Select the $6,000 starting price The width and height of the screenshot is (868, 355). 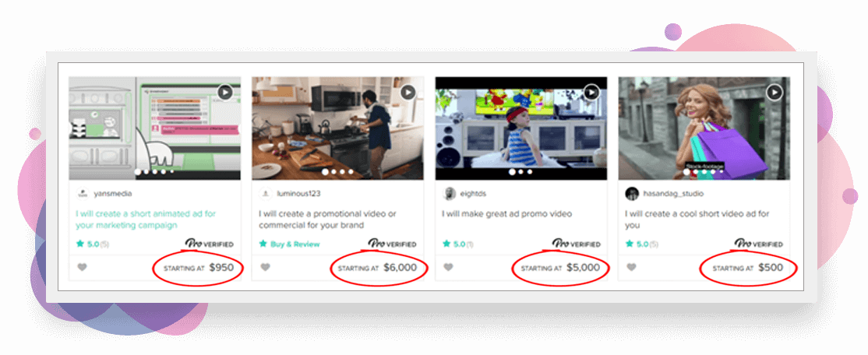pos(400,268)
